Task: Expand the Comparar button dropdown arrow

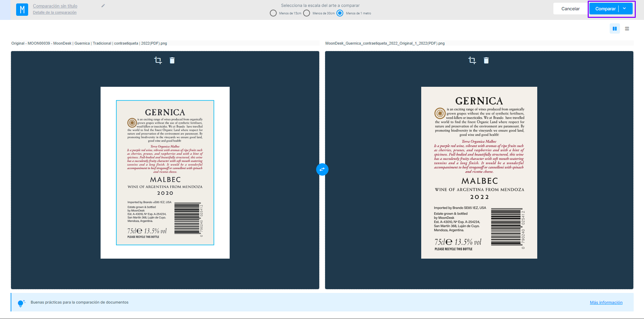Action: [624, 9]
